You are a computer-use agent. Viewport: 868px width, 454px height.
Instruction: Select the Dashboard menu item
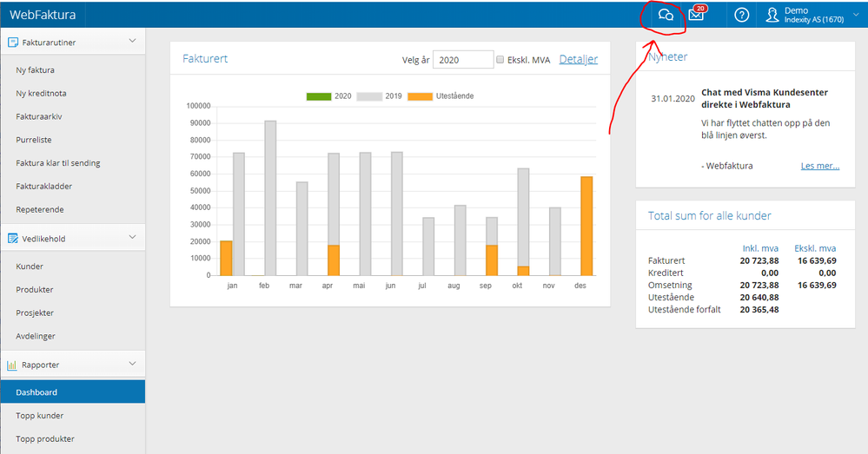click(x=72, y=391)
